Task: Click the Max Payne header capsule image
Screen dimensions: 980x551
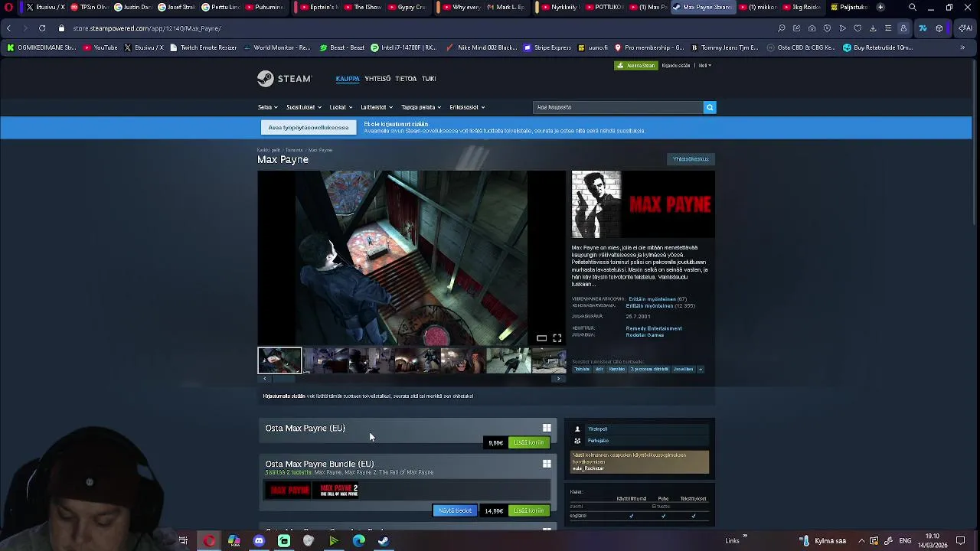Action: click(643, 204)
